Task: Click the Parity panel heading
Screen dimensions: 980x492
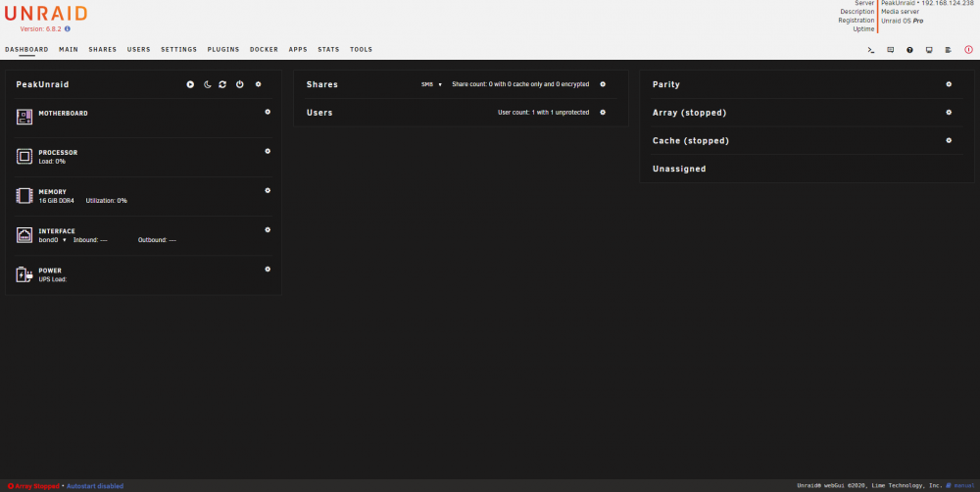Action: (666, 84)
